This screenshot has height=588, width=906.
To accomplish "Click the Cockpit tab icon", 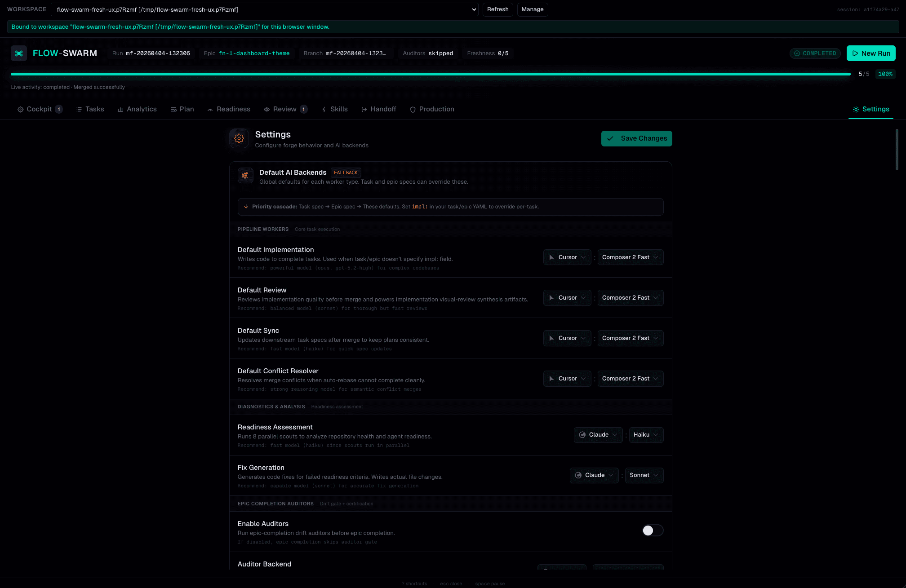I will [x=20, y=110].
